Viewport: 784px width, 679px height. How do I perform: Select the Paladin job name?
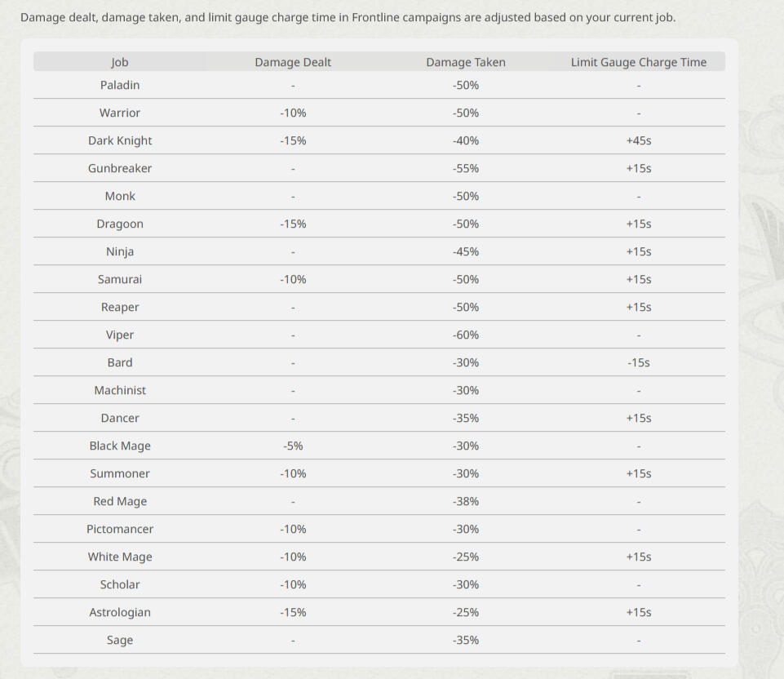pos(120,85)
